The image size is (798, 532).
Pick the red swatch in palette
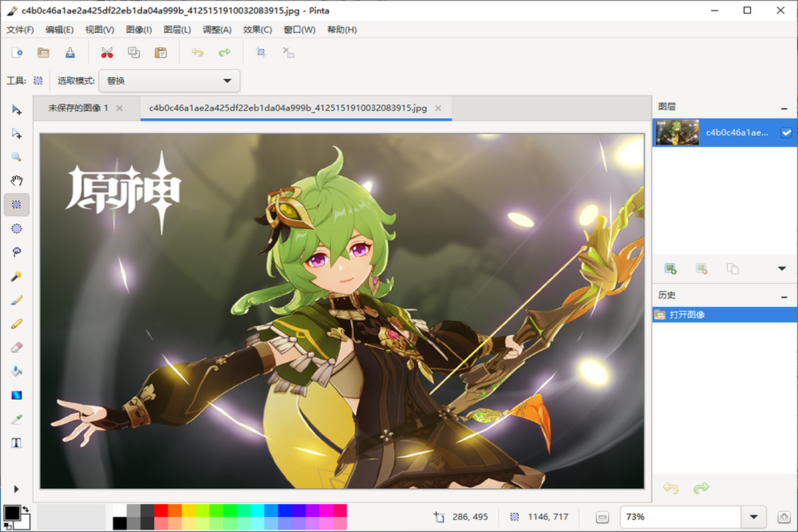[161, 510]
